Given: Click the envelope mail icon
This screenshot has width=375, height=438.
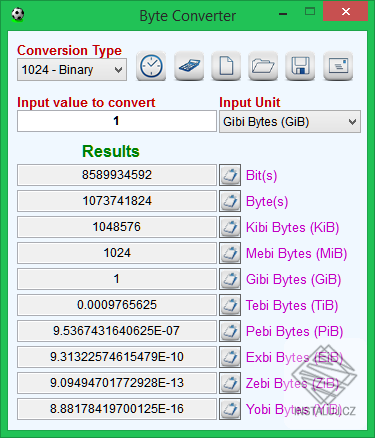Looking at the screenshot, I should pyautogui.click(x=338, y=66).
